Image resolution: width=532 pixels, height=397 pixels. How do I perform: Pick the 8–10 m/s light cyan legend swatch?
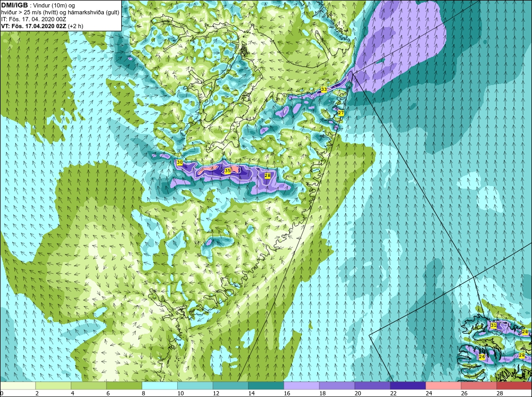pos(160,385)
